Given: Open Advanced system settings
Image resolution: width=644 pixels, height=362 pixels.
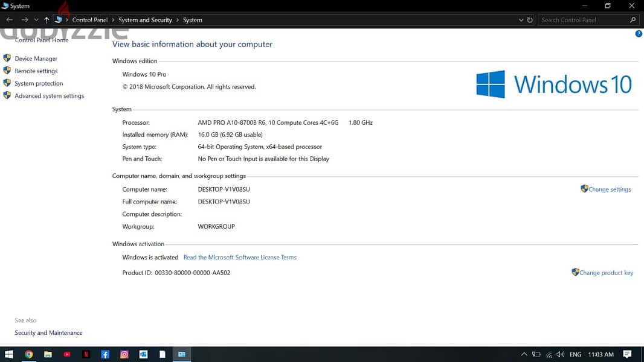Looking at the screenshot, I should pyautogui.click(x=50, y=95).
